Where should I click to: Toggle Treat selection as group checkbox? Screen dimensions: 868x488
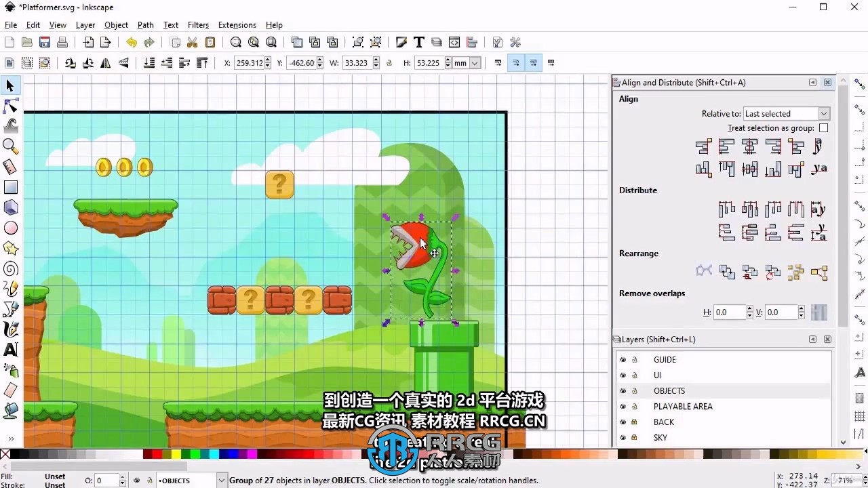tap(823, 127)
